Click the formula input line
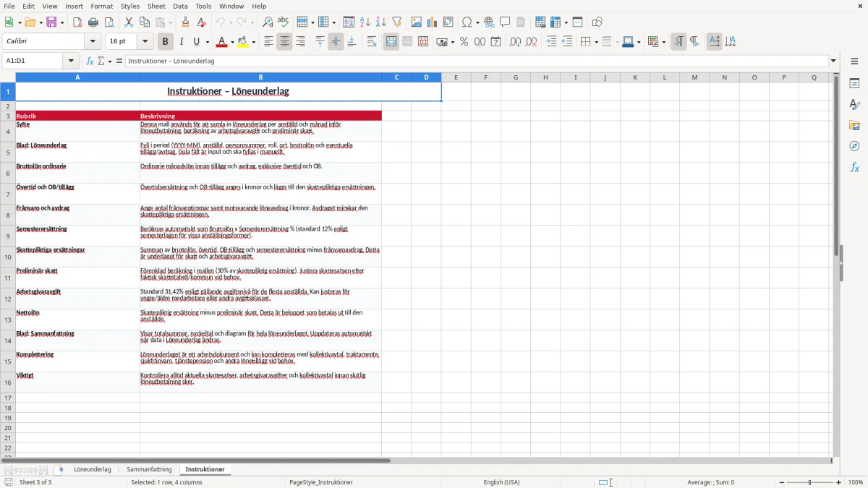Screen dimensions: 868x488 click(477, 61)
